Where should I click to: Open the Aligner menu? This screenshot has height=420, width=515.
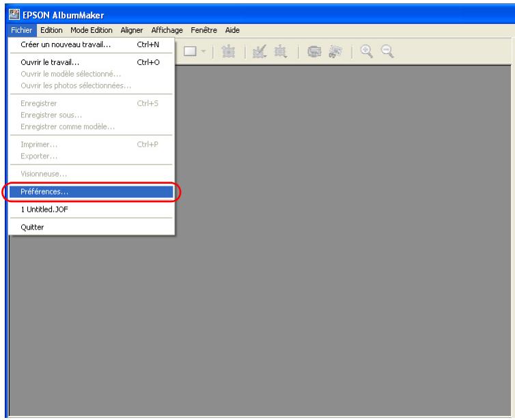pyautogui.click(x=132, y=30)
